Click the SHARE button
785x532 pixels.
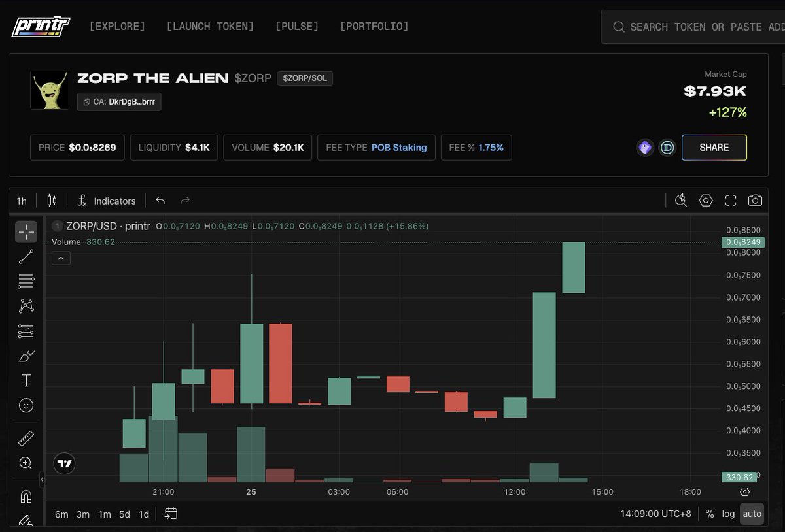tap(714, 148)
